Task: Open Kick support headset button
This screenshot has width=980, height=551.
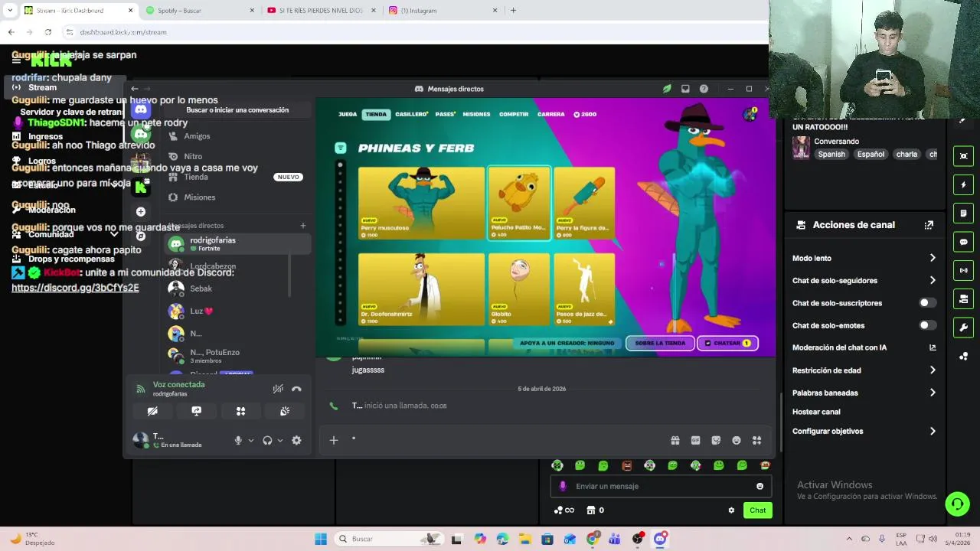Action: [x=957, y=504]
